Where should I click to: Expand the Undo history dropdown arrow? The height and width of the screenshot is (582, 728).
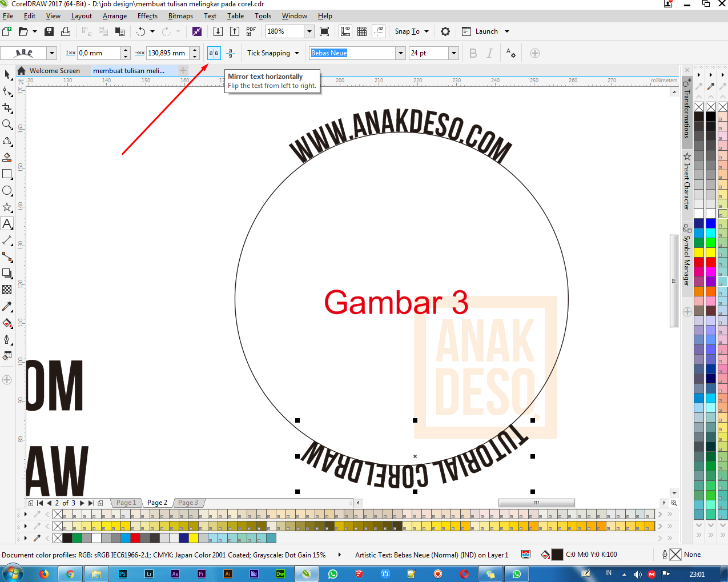(152, 31)
